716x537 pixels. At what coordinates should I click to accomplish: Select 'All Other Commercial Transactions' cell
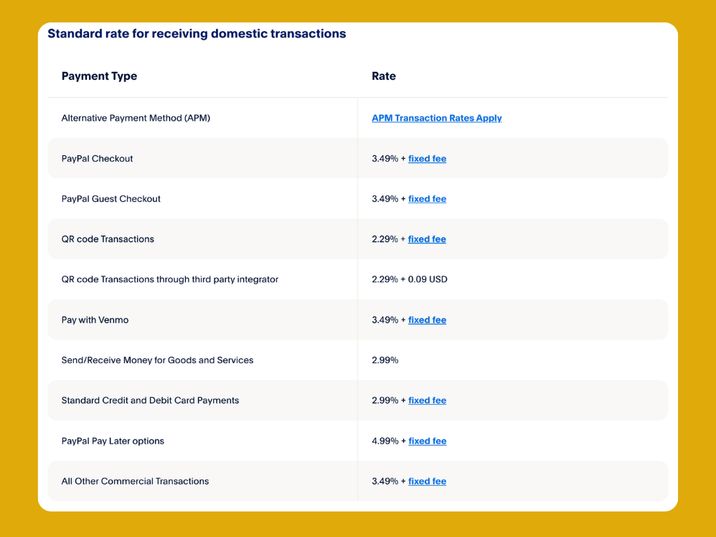click(x=135, y=481)
